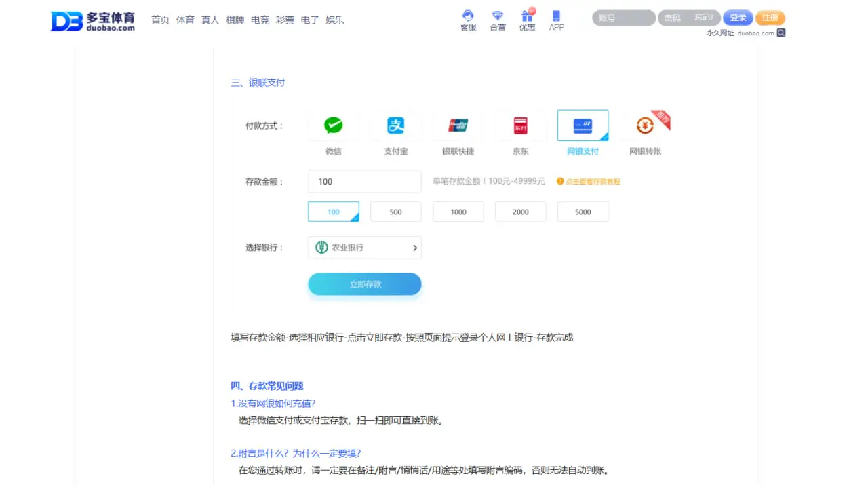The width and height of the screenshot is (868, 485).
Task: Click the question 1.没有网银如何充值?
Action: click(x=273, y=403)
